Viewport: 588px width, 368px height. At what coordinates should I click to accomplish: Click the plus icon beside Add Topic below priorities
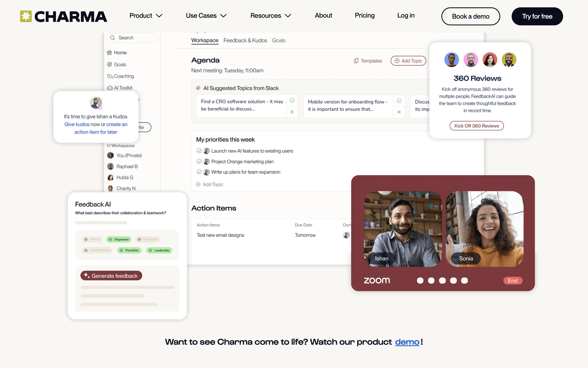coord(198,184)
